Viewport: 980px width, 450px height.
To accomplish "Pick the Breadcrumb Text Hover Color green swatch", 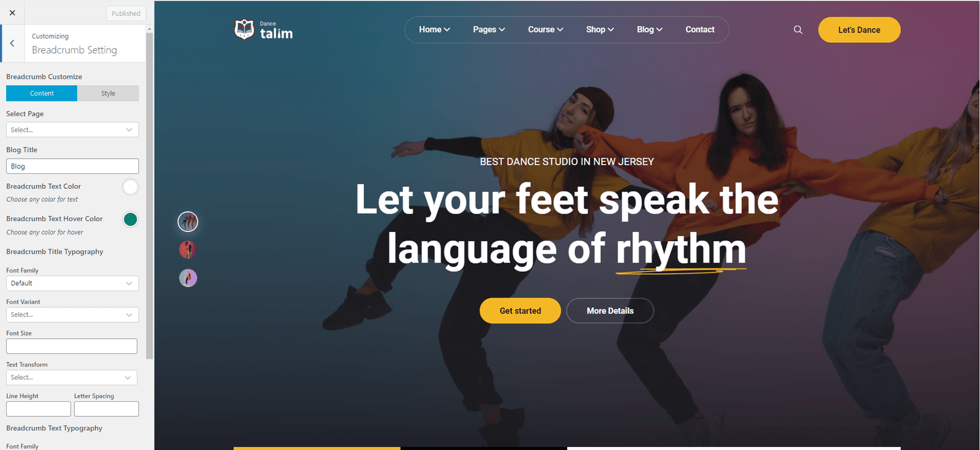I will coord(130,219).
